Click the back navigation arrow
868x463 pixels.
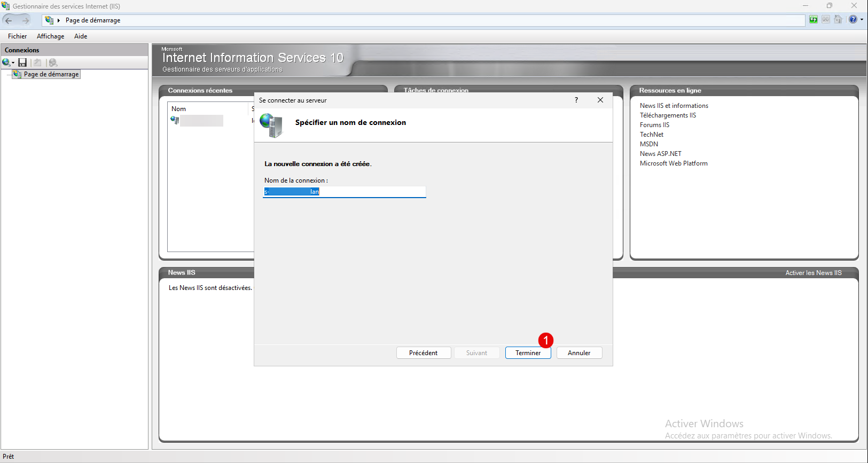click(9, 20)
